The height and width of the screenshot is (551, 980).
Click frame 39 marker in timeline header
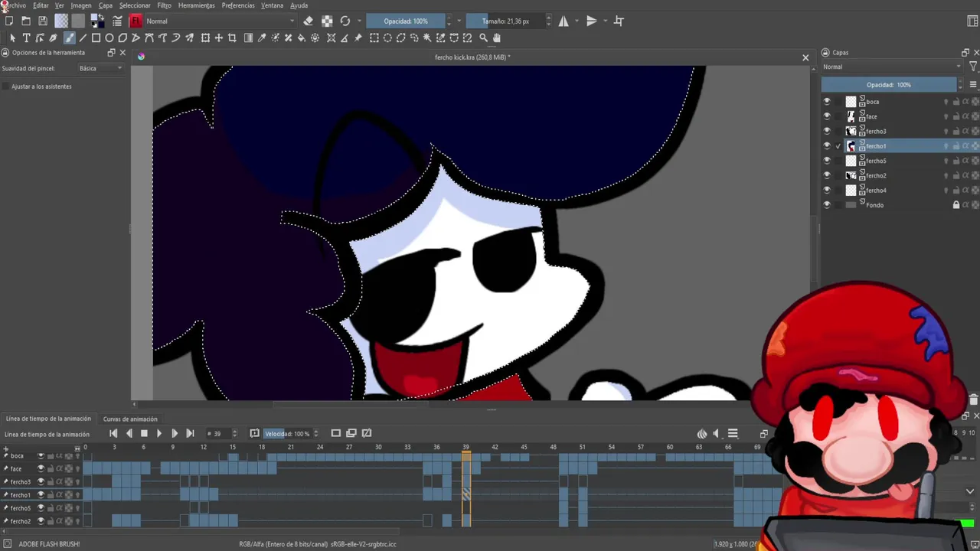point(465,447)
